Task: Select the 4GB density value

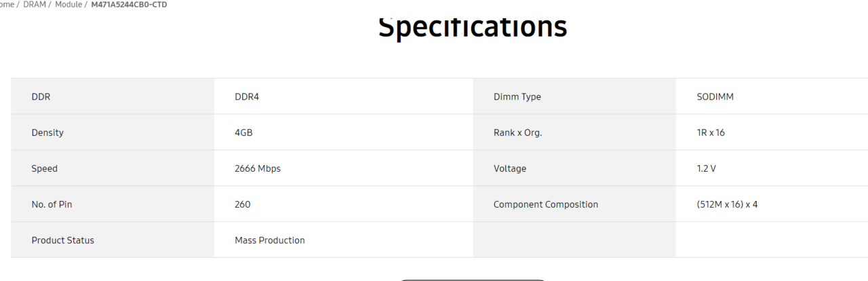Action: [243, 132]
